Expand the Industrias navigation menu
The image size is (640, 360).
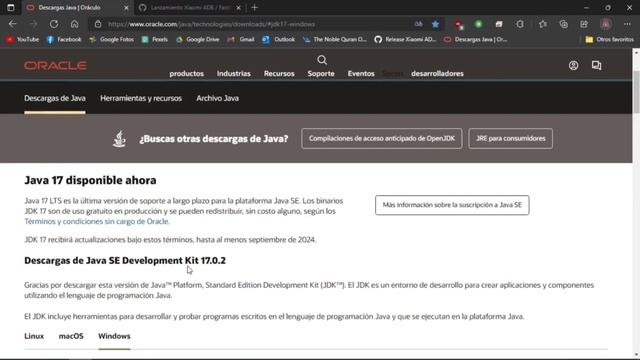coord(233,73)
